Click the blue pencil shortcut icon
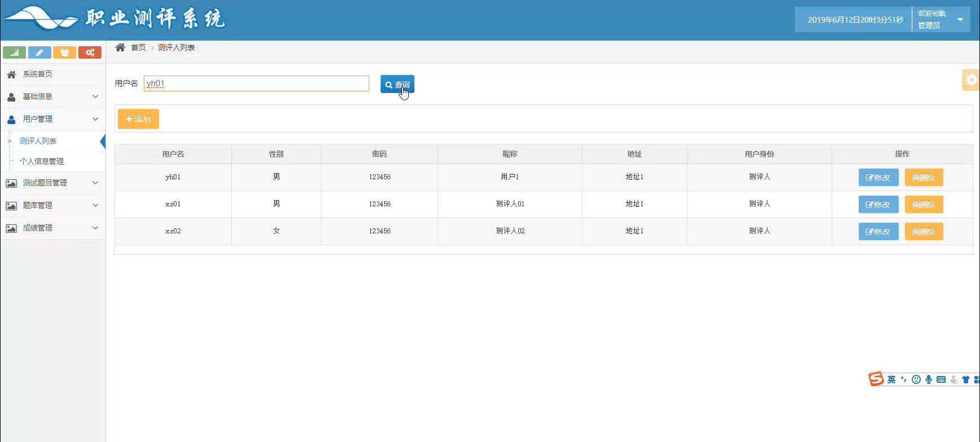 click(39, 52)
